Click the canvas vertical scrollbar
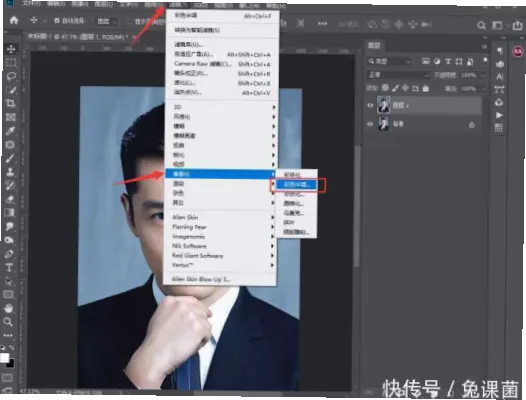The width and height of the screenshot is (526, 400). click(358, 205)
